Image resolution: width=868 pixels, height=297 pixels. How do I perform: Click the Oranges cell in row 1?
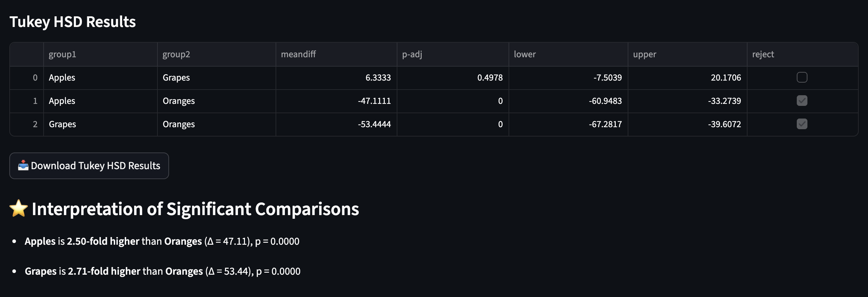coord(217,101)
